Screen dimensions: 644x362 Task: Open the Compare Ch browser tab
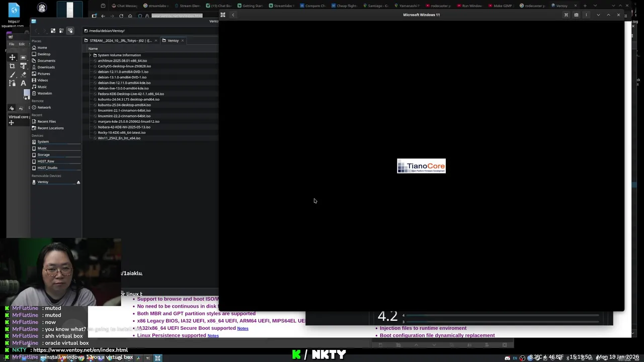click(x=312, y=6)
